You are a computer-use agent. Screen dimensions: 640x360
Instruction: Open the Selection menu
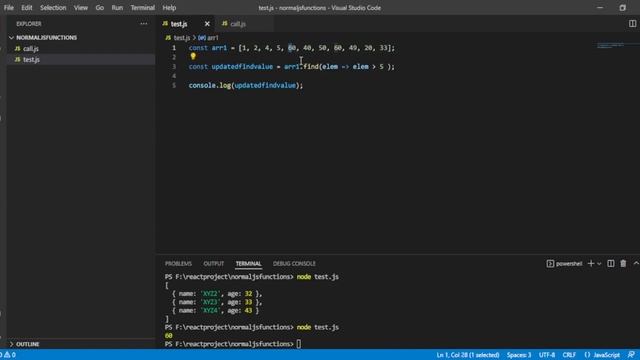(x=53, y=8)
